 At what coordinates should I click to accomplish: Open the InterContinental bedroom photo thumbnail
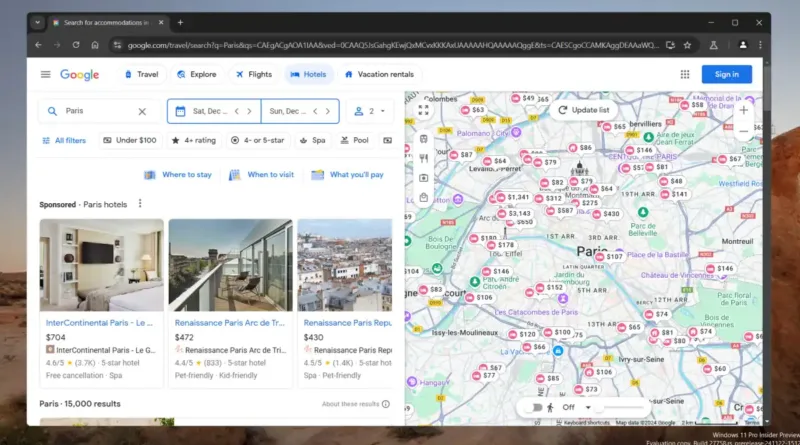click(102, 265)
